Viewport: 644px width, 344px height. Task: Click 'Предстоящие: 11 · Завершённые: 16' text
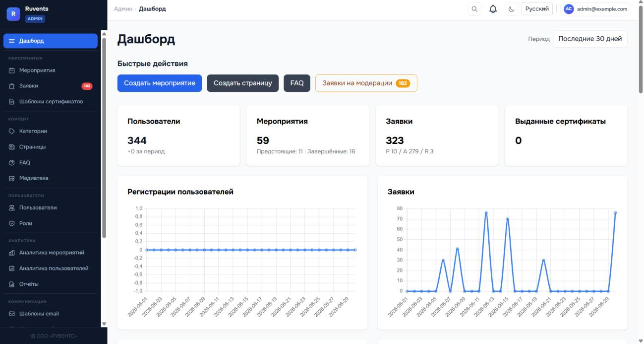pyautogui.click(x=306, y=151)
